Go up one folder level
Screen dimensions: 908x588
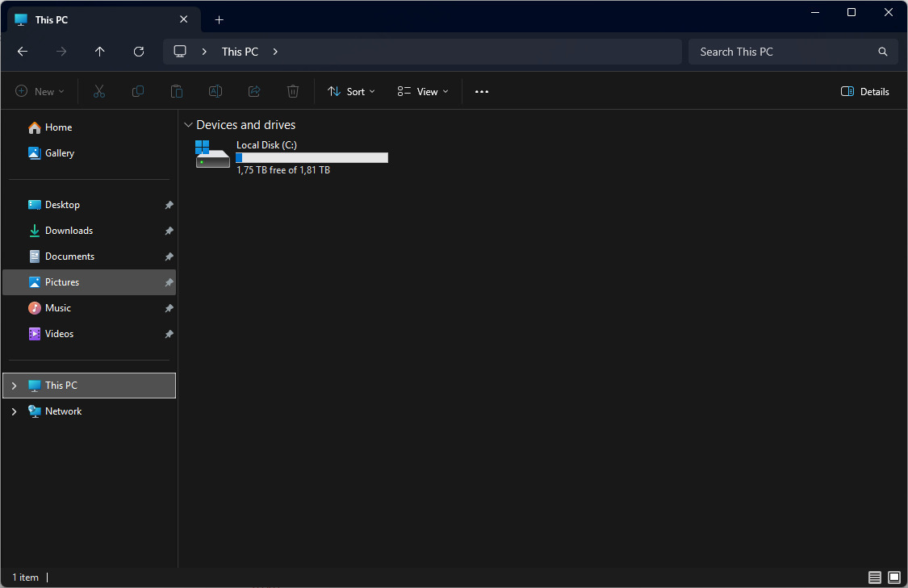pyautogui.click(x=99, y=52)
